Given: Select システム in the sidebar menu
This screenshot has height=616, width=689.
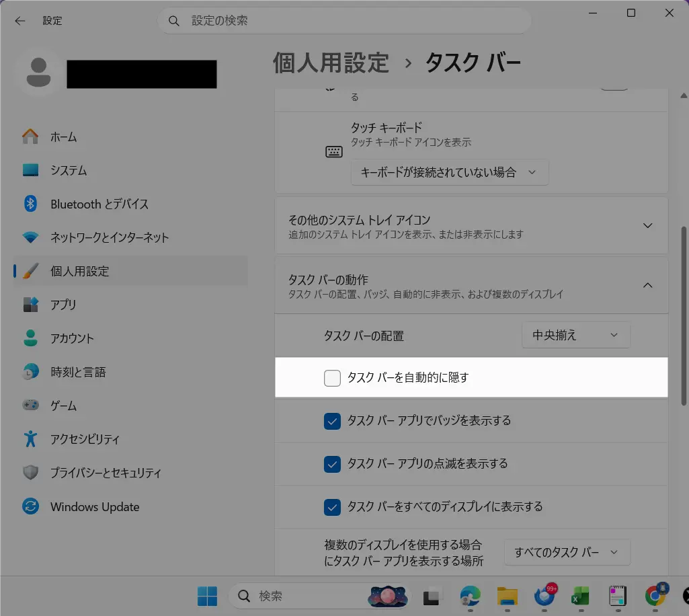Looking at the screenshot, I should [x=68, y=170].
